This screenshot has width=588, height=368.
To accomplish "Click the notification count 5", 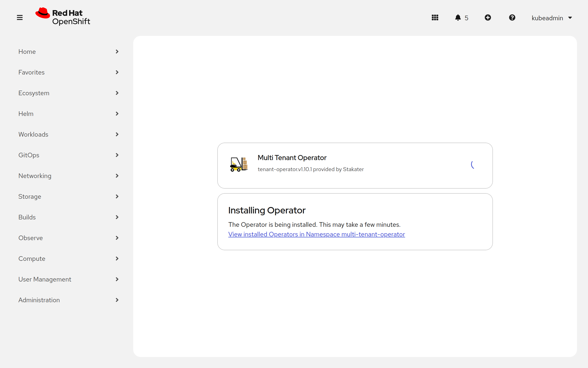I will click(x=466, y=18).
